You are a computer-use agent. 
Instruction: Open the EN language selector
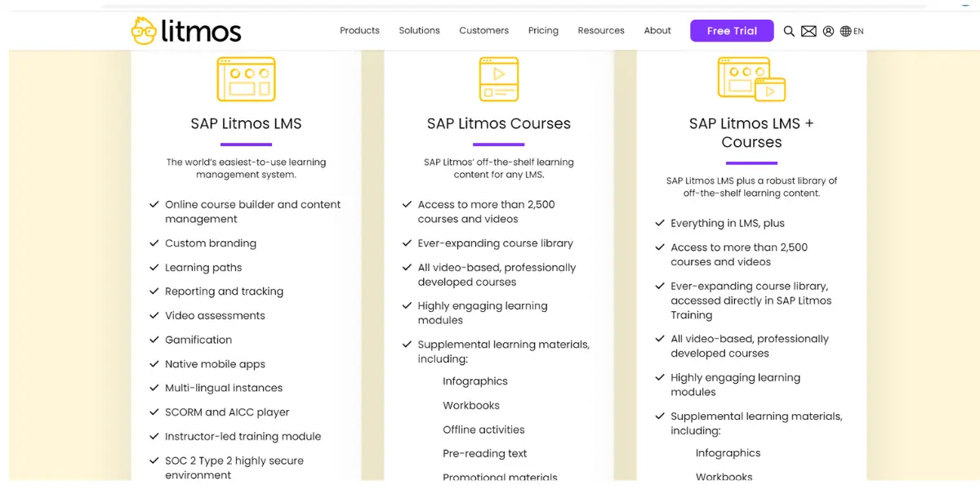tap(858, 31)
